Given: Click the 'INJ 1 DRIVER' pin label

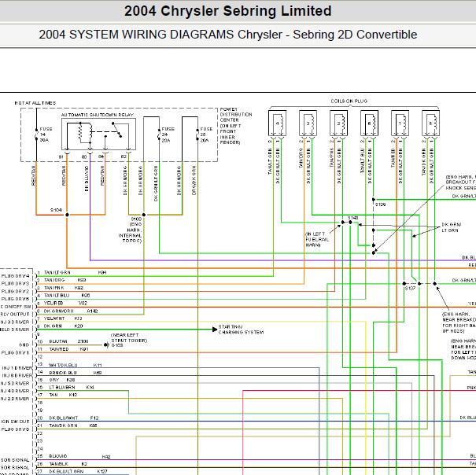Looking at the screenshot, I should coord(17,368).
